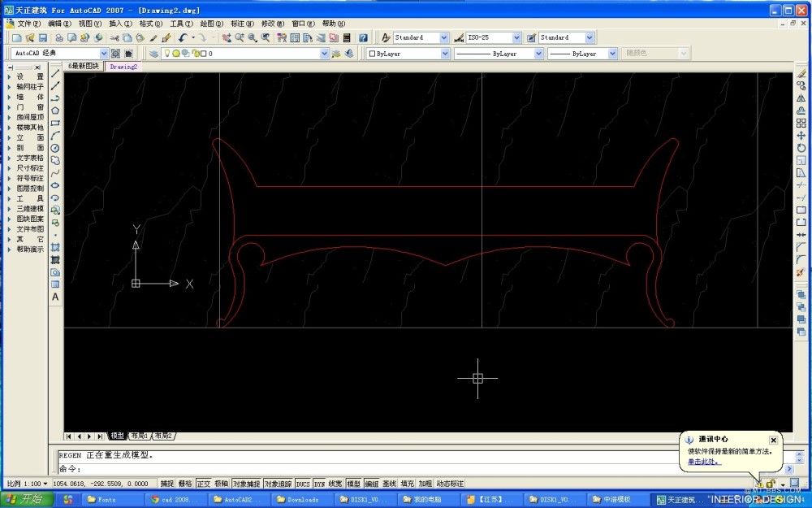
Task: Create a new drawing file icon
Action: pyautogui.click(x=16, y=38)
